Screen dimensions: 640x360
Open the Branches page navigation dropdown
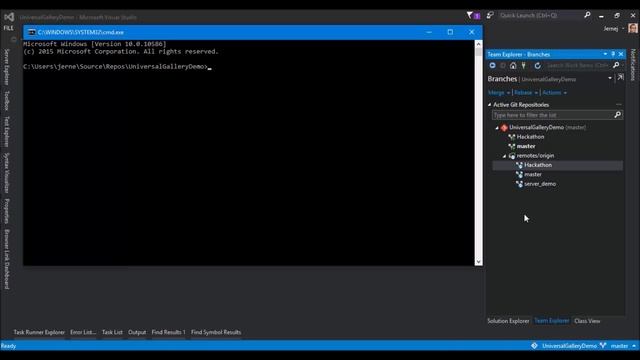(x=610, y=78)
